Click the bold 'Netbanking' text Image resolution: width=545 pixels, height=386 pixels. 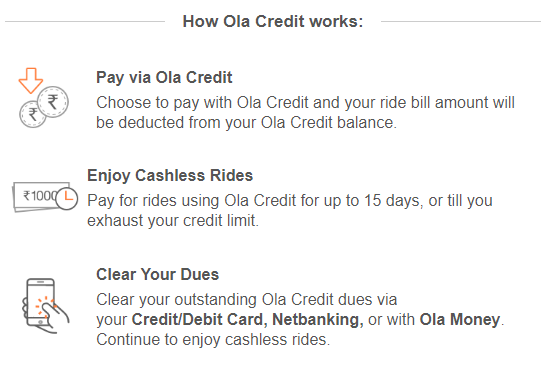(318, 320)
